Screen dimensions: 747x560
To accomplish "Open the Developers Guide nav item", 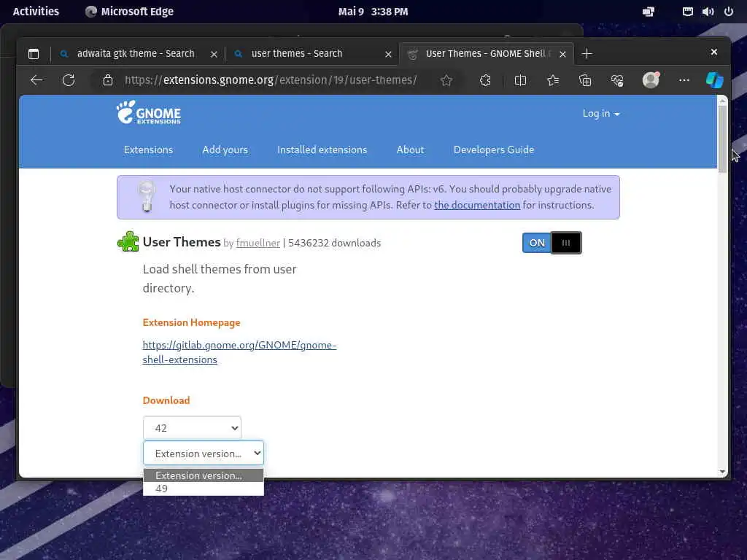I will (x=494, y=149).
